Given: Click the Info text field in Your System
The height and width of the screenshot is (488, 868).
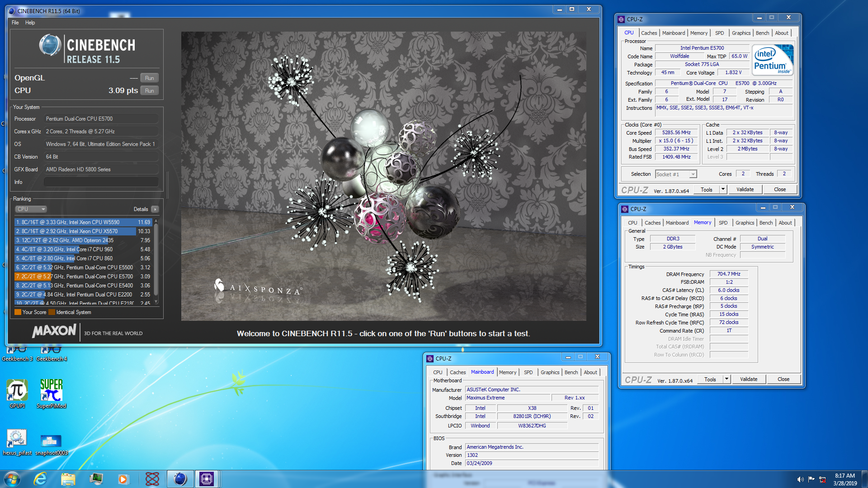Looking at the screenshot, I should click(101, 182).
